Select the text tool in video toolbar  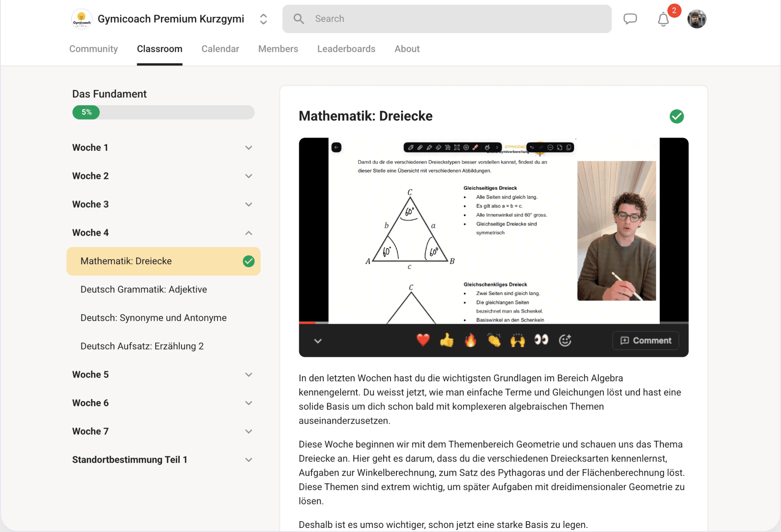448,148
